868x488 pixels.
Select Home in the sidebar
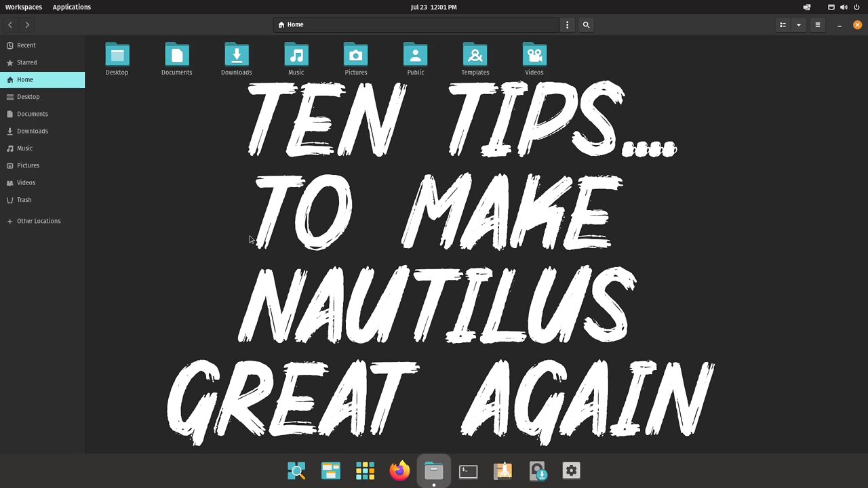pyautogui.click(x=42, y=79)
